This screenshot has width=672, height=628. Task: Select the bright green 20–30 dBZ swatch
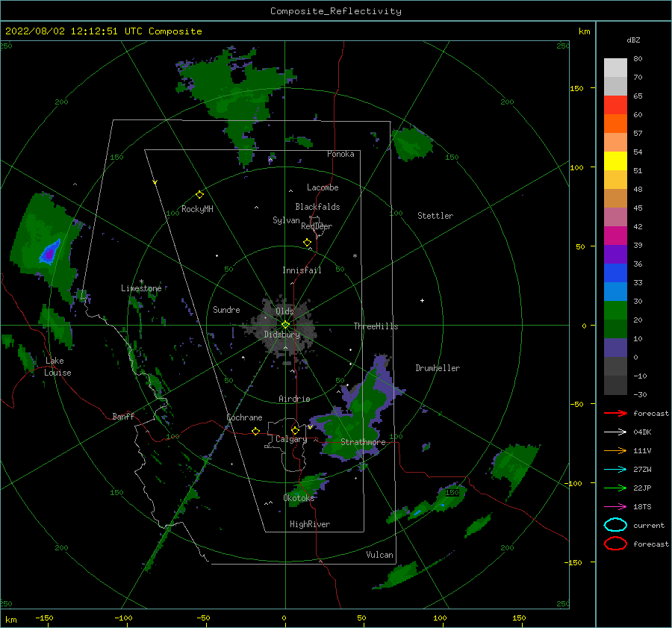615,311
